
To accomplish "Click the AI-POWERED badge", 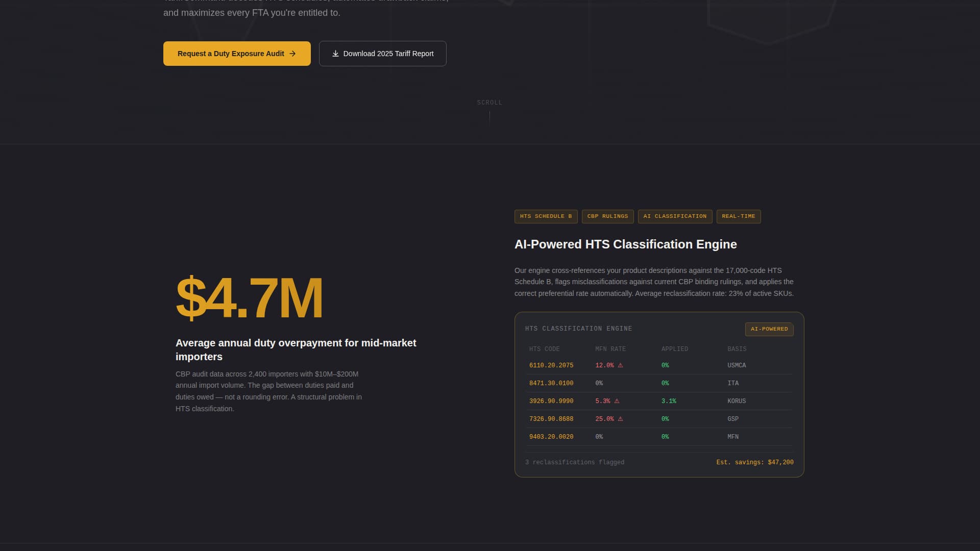I will click(x=769, y=329).
